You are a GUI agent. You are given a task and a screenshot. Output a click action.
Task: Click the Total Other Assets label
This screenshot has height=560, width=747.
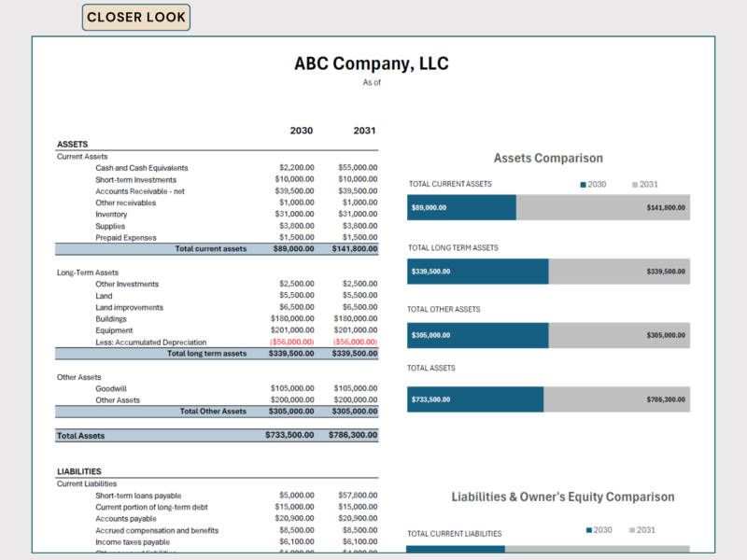point(213,412)
